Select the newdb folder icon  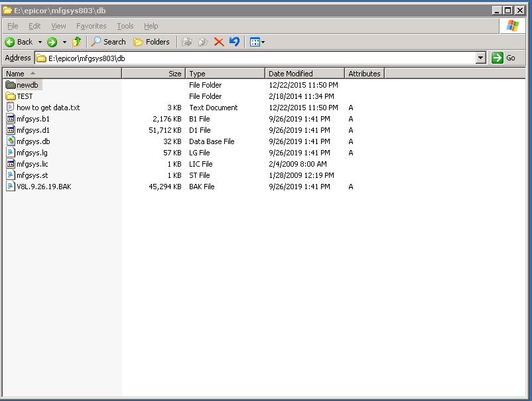point(11,85)
